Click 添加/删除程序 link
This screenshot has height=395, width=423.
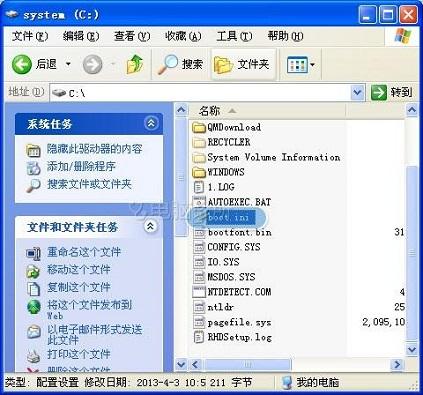[x=81, y=166]
